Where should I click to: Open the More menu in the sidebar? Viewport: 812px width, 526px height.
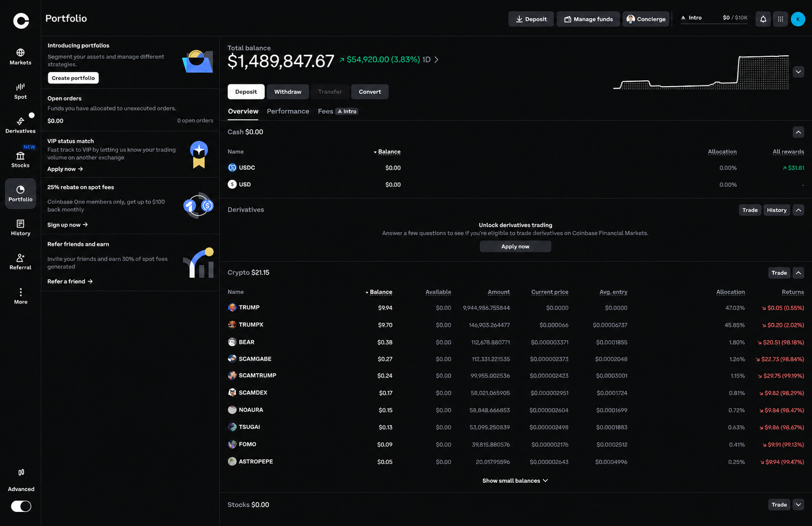[x=20, y=296]
